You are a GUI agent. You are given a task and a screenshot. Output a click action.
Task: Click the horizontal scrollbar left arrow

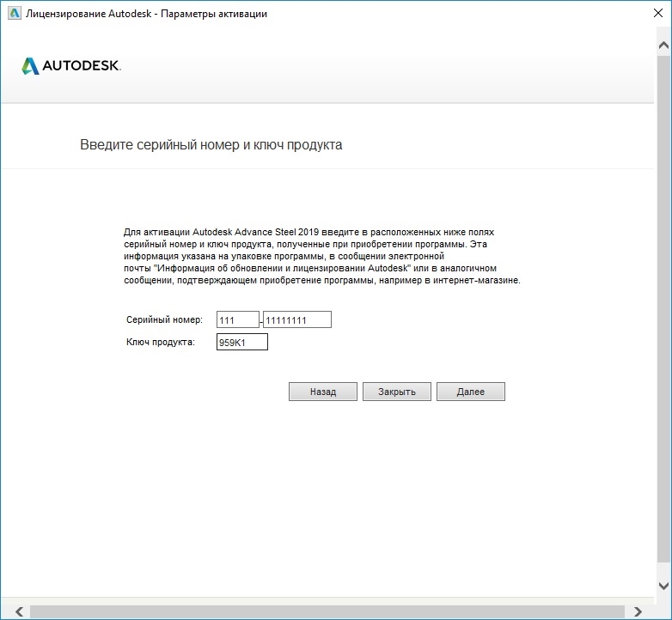point(19,611)
